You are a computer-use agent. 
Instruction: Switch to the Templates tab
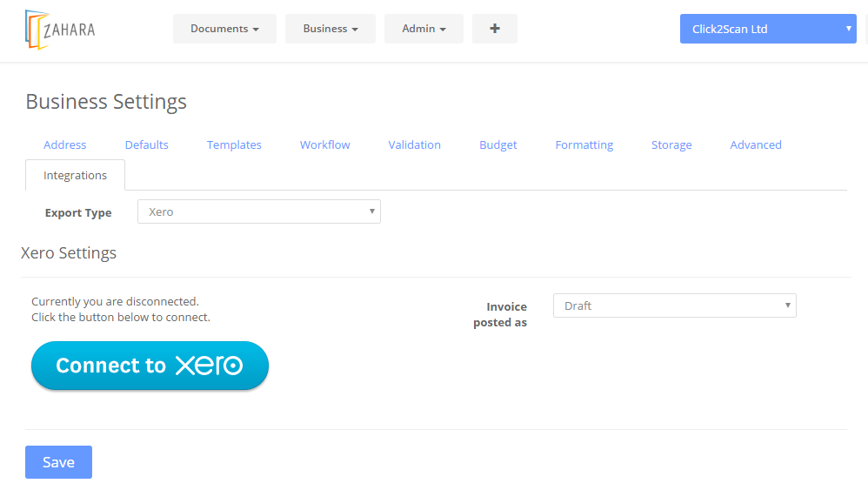[234, 144]
